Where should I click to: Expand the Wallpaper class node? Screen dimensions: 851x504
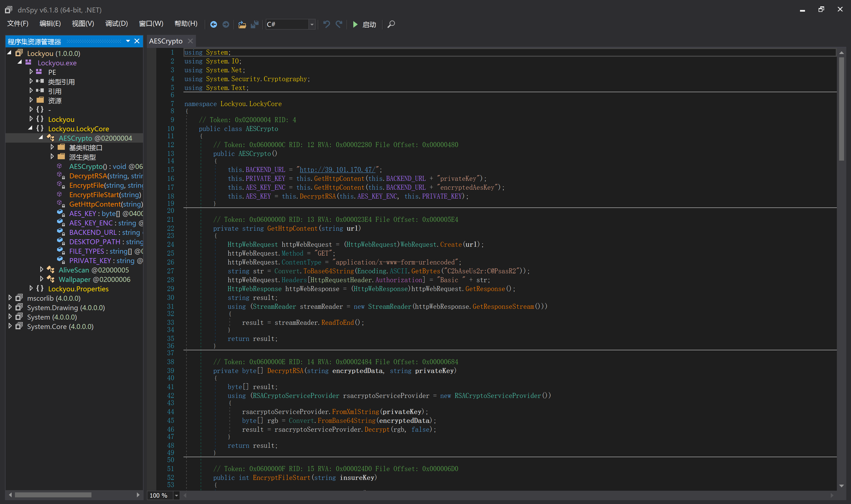tap(42, 279)
